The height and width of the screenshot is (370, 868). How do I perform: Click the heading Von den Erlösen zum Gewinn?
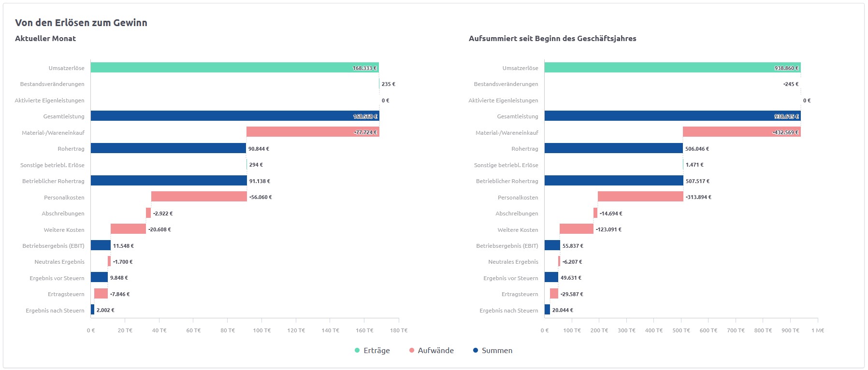point(81,23)
